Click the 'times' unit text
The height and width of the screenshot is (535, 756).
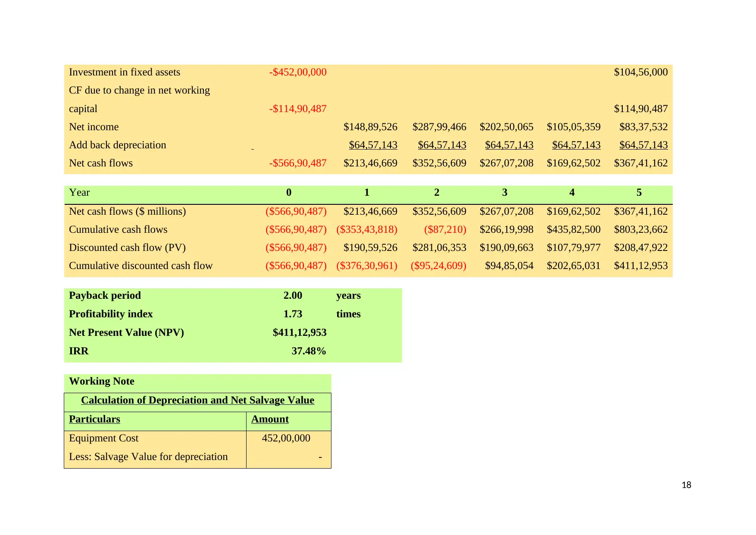[x=348, y=314]
